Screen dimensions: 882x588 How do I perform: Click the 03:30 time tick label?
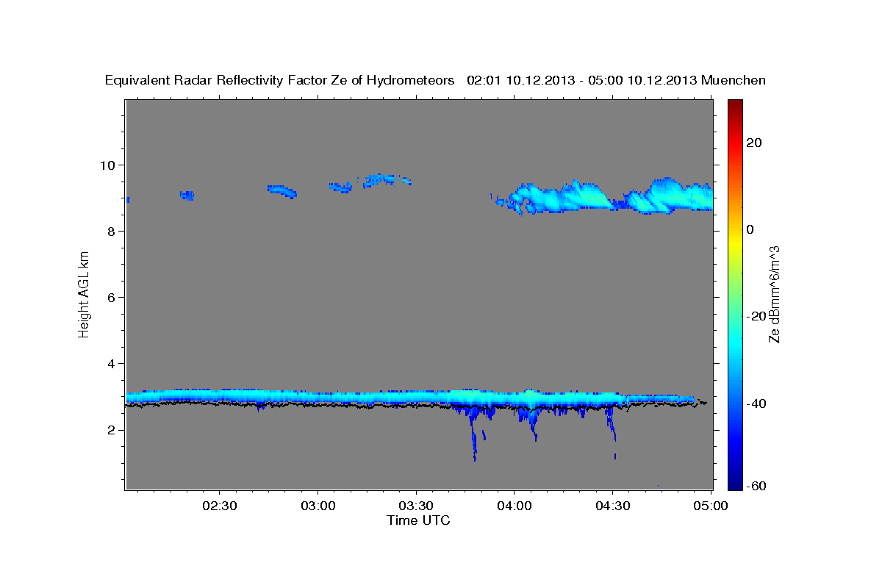417,506
